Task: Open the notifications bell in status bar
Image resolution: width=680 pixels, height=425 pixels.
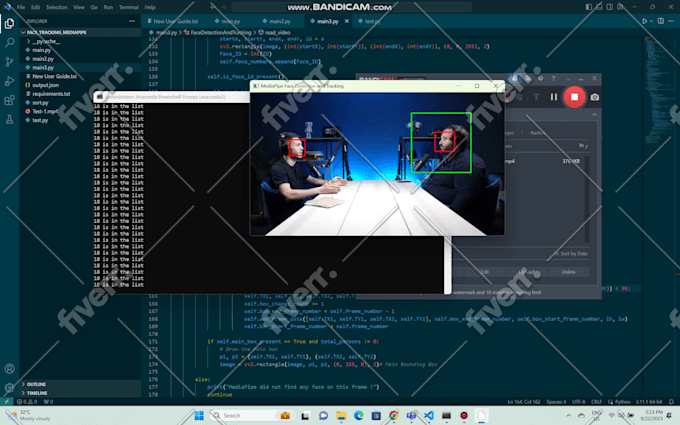Action: tap(671, 402)
